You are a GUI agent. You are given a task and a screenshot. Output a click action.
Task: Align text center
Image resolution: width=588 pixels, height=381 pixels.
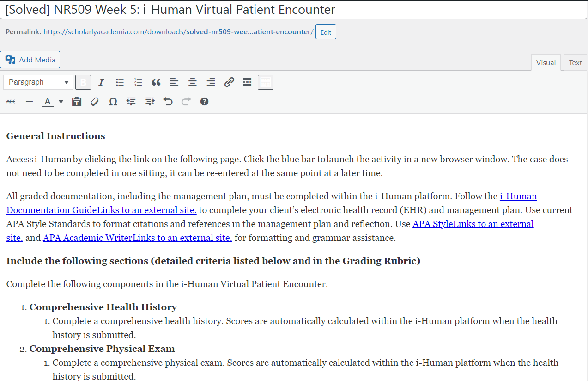(193, 82)
